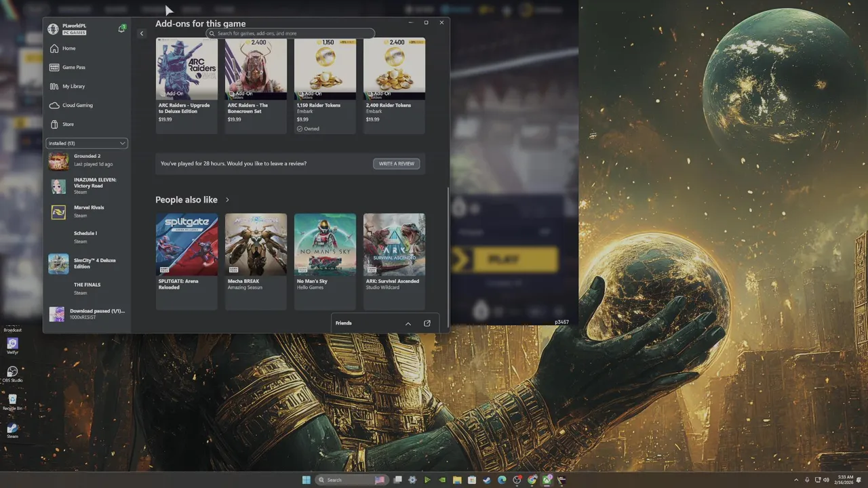Select Grounded 2 in the installed list
Image resolution: width=868 pixels, height=488 pixels.
pyautogui.click(x=87, y=161)
